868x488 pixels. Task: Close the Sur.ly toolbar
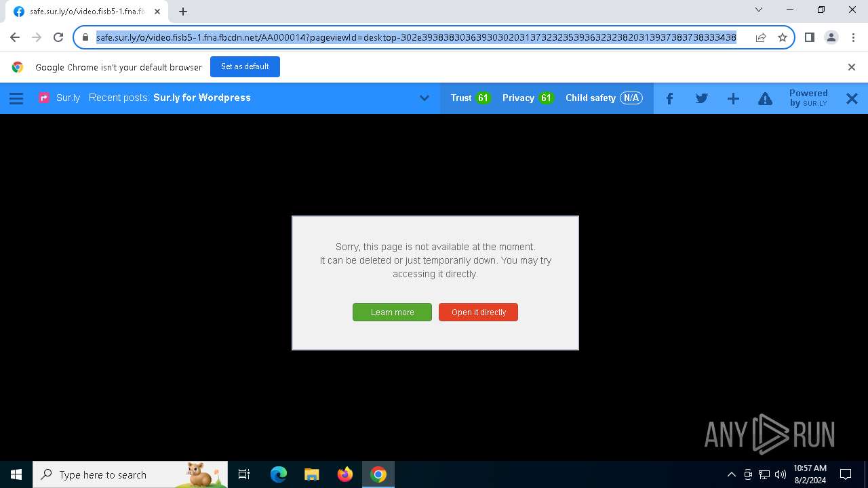tap(852, 98)
